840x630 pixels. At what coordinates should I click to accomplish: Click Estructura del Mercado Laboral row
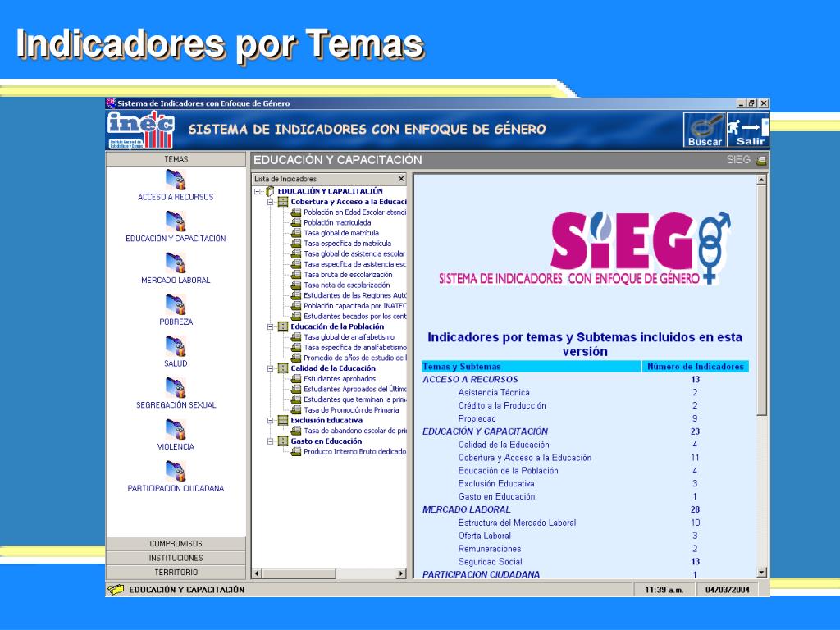[x=517, y=523]
